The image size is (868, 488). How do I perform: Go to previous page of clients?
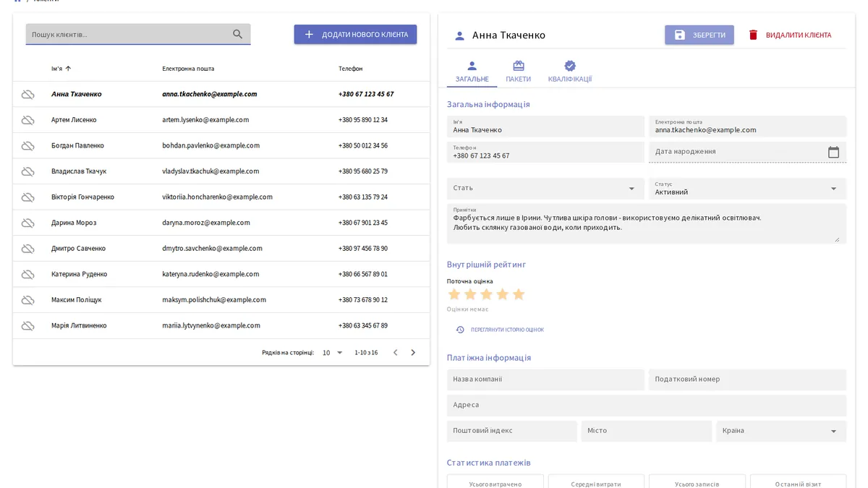tap(395, 353)
